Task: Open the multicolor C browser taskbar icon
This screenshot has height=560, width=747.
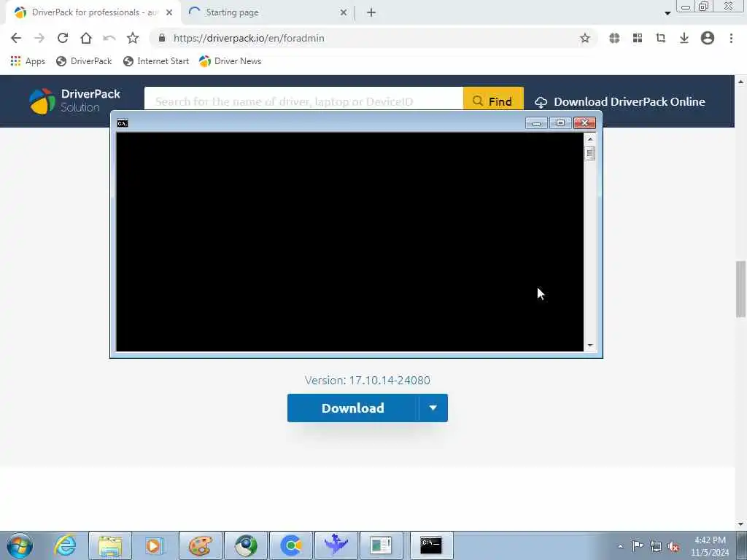Action: (291, 545)
